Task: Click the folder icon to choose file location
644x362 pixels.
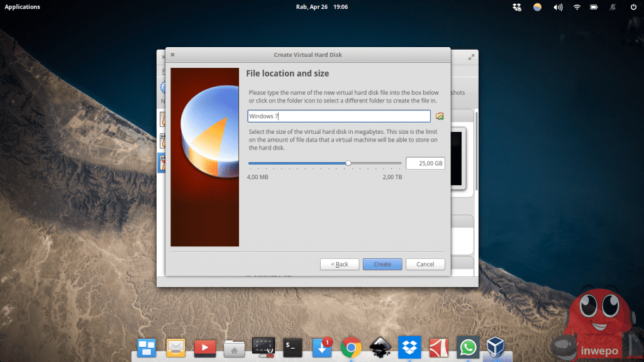Action: coord(440,116)
